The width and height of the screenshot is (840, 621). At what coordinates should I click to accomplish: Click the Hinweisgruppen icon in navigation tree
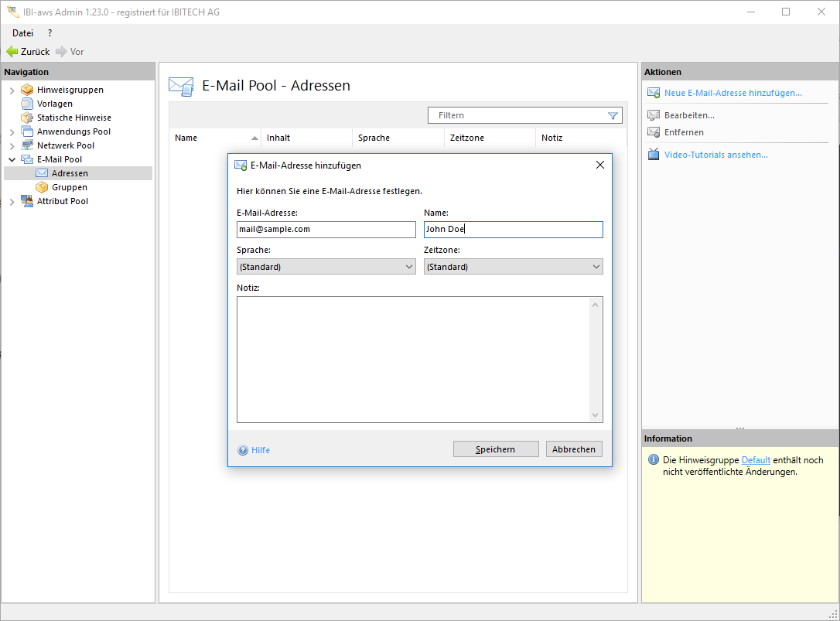[27, 90]
